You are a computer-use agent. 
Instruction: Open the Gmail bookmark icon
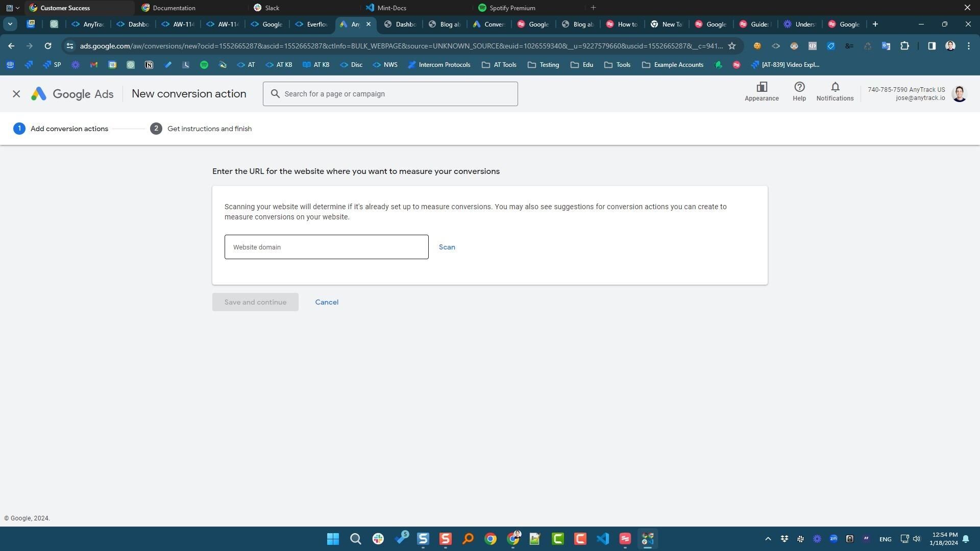(93, 65)
